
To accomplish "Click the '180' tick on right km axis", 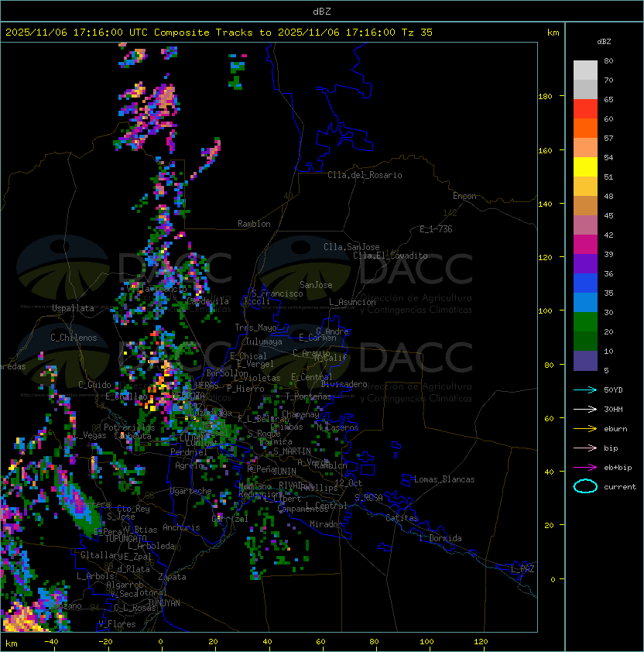I will click(545, 97).
